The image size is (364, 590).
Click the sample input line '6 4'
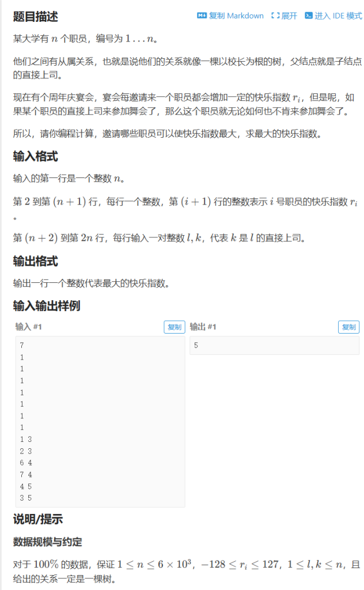[26, 463]
